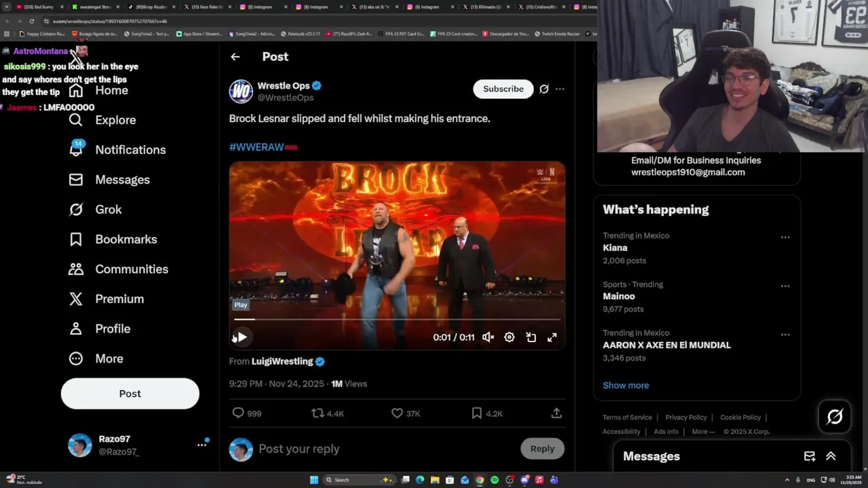This screenshot has height=488, width=868.
Task: Open Razo97 account options menu
Action: tap(201, 445)
